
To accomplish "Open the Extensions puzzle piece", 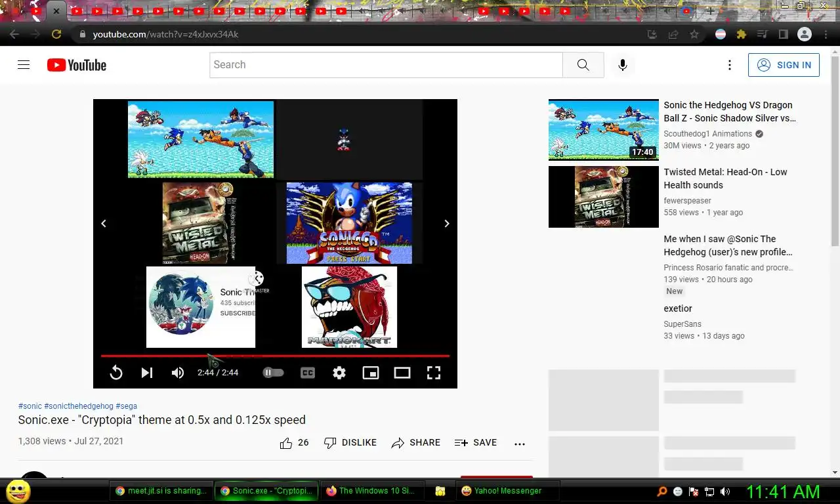I will coord(742,34).
